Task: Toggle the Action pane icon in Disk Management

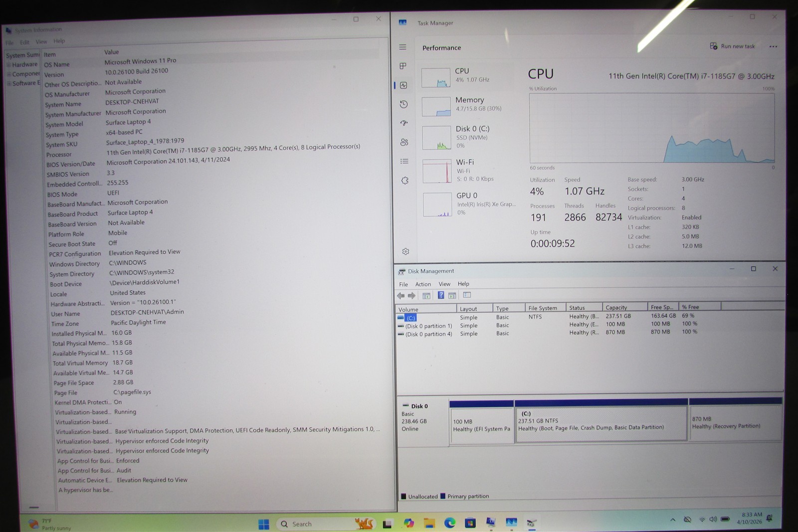Action: pos(452,296)
